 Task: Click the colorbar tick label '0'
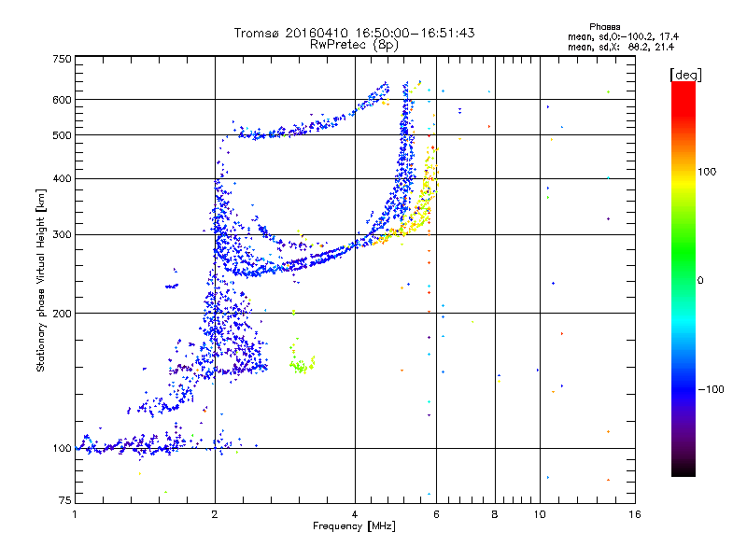point(700,281)
